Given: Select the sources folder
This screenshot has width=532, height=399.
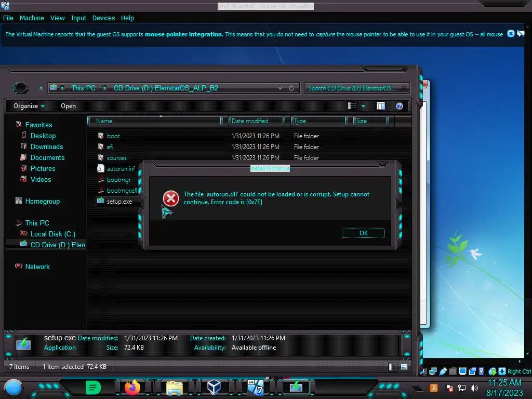Looking at the screenshot, I should (116, 158).
